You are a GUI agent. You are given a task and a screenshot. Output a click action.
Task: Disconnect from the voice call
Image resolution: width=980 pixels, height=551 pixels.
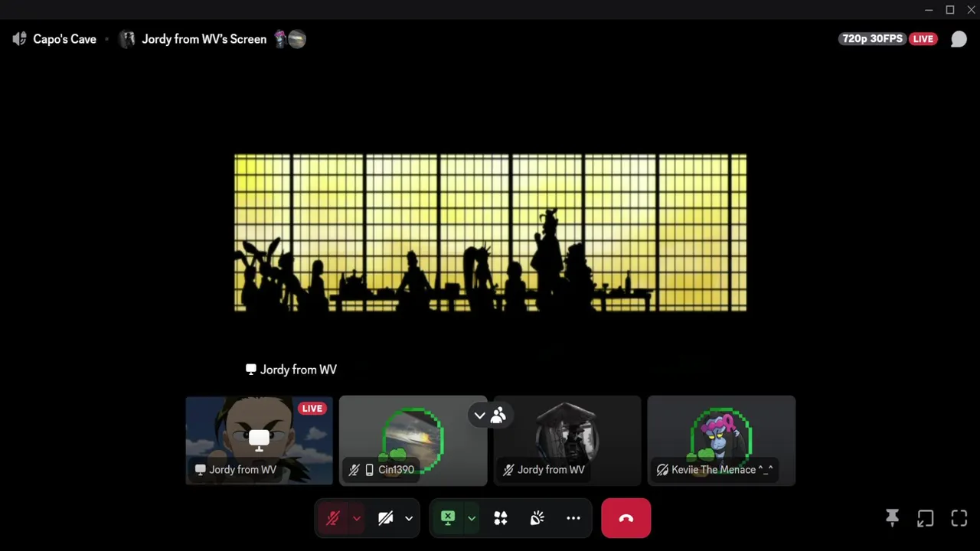pyautogui.click(x=626, y=518)
